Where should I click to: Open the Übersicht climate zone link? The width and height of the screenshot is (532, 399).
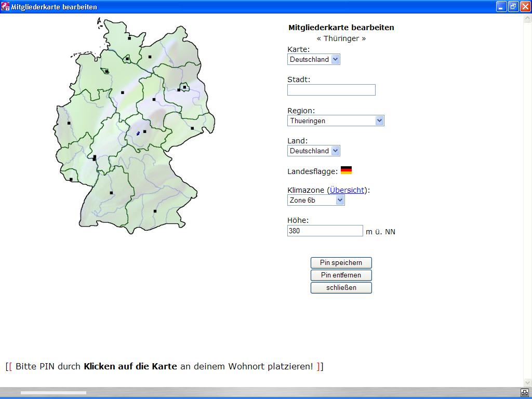347,190
